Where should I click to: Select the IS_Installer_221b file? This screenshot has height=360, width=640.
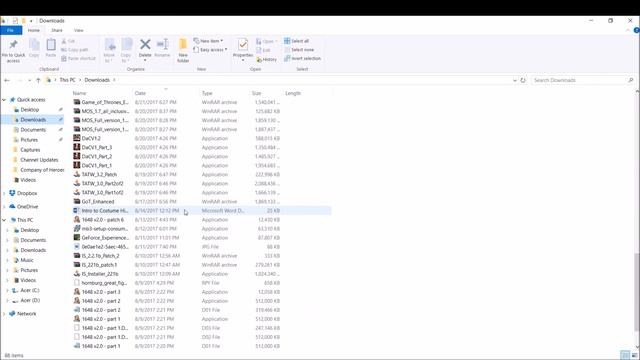click(x=100, y=274)
